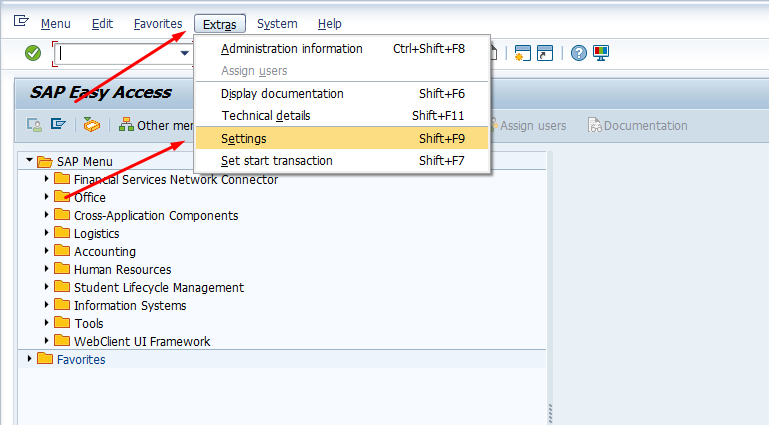Click the Create new session icon
Screen dimensions: 769x425
(522, 53)
